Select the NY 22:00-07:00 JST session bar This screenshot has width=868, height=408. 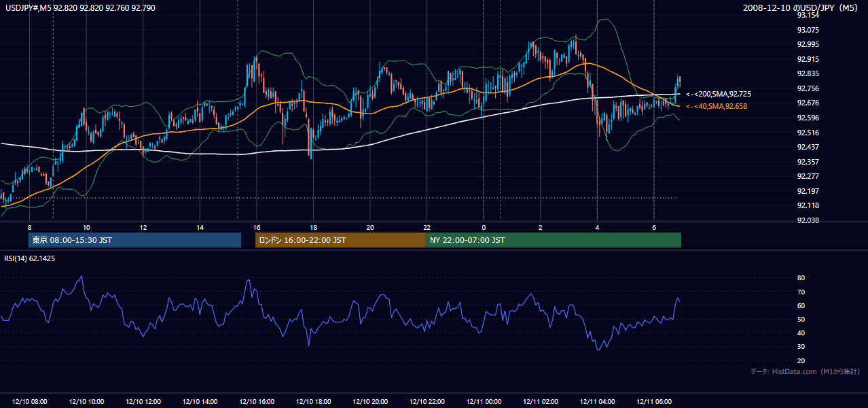pyautogui.click(x=554, y=240)
